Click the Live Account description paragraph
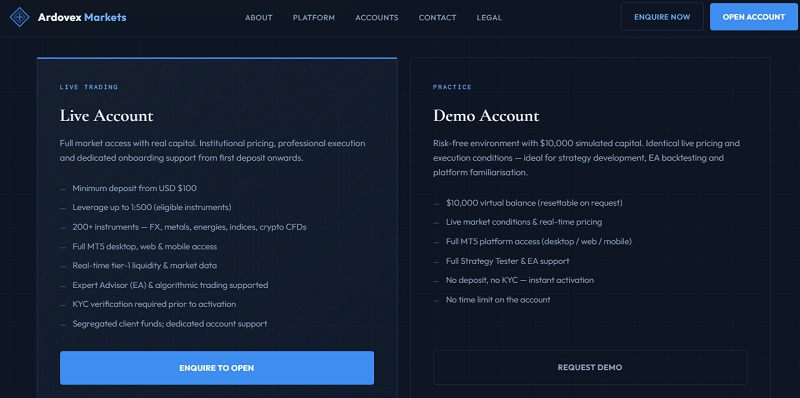The height and width of the screenshot is (398, 800). (212, 151)
